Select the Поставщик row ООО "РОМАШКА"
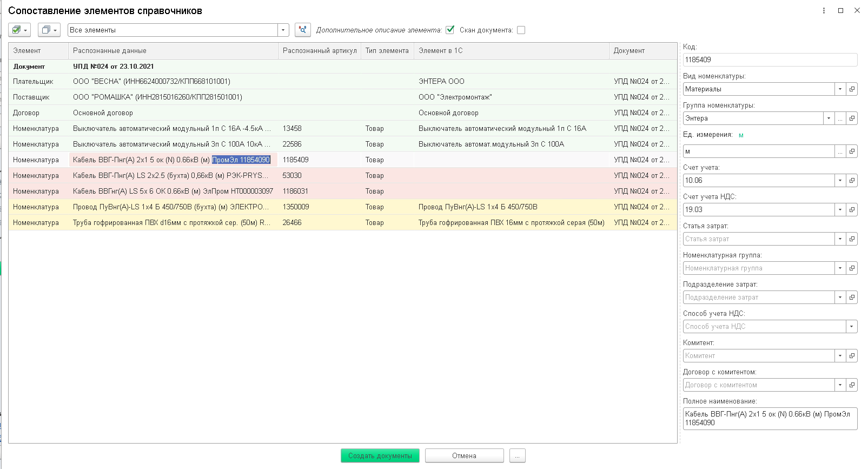Screen dimensions: 868x469 pos(343,97)
